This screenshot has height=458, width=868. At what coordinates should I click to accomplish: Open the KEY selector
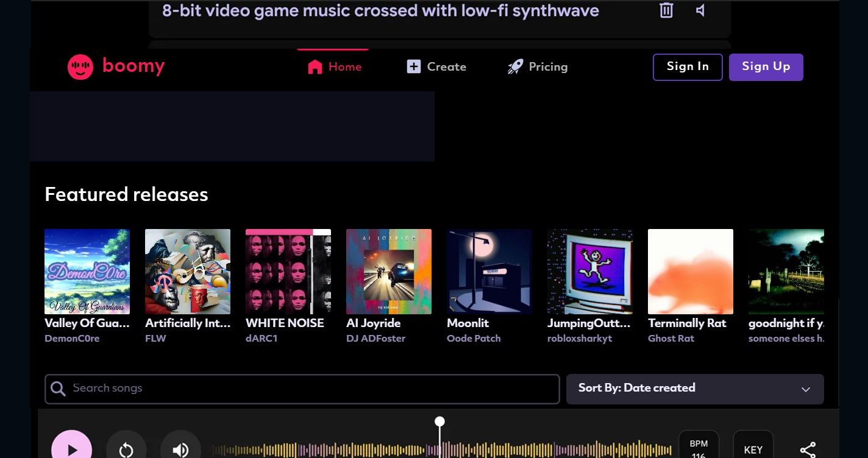(x=753, y=448)
